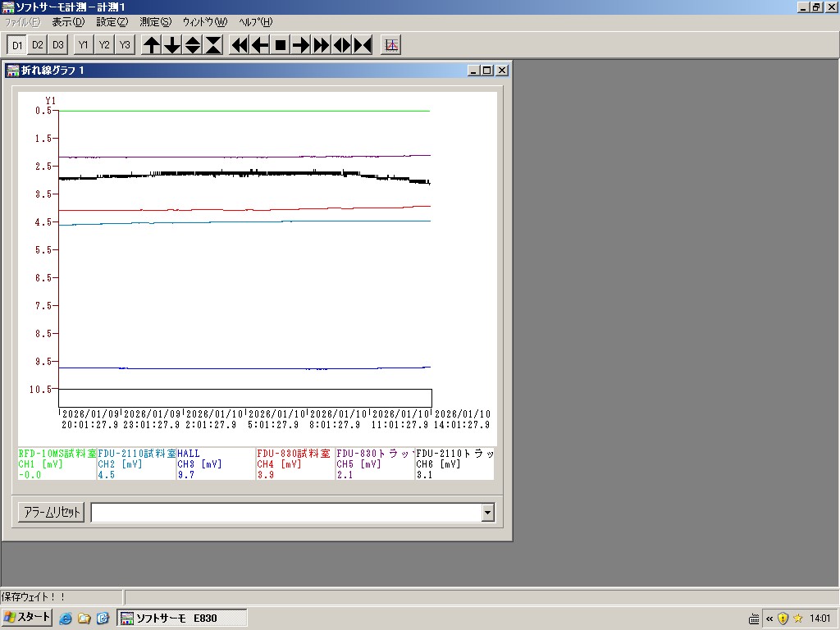Open the 測定(S) menu
The image size is (840, 630).
[x=156, y=22]
